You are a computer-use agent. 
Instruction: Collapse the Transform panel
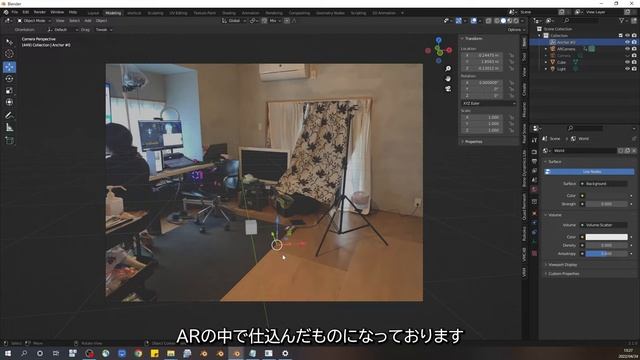(473, 38)
